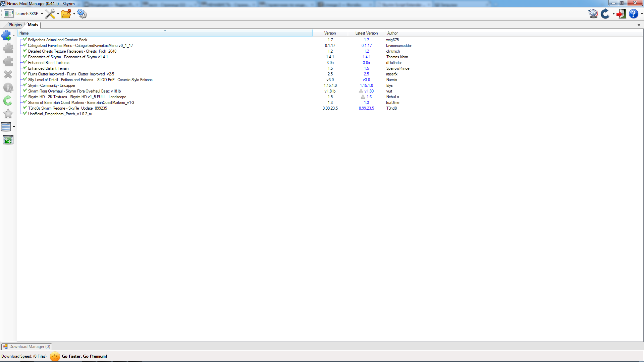Click the gray X Delete Mod icon
The image size is (644, 362).
(8, 74)
